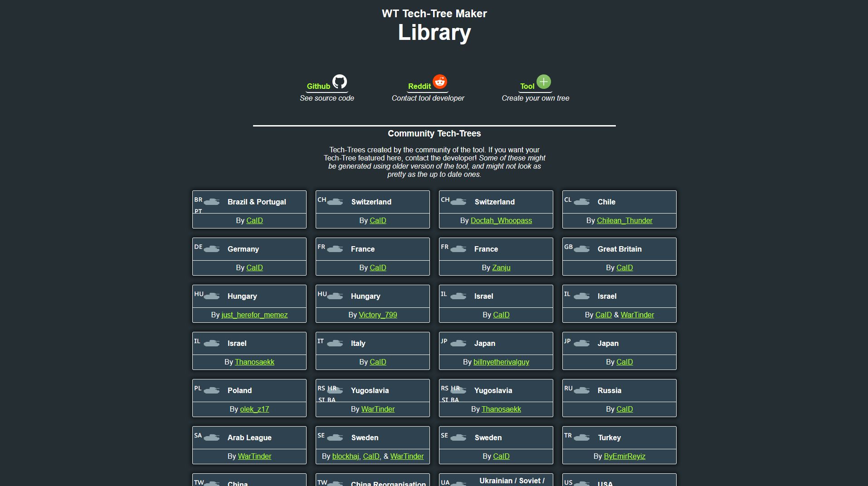Open the Russia tech-tree card
This screenshot has width=868, height=486.
609,391
